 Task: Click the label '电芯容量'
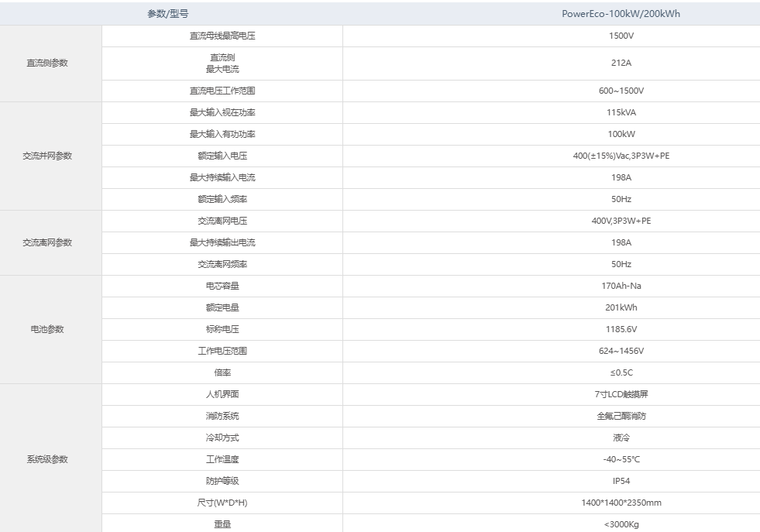222,287
